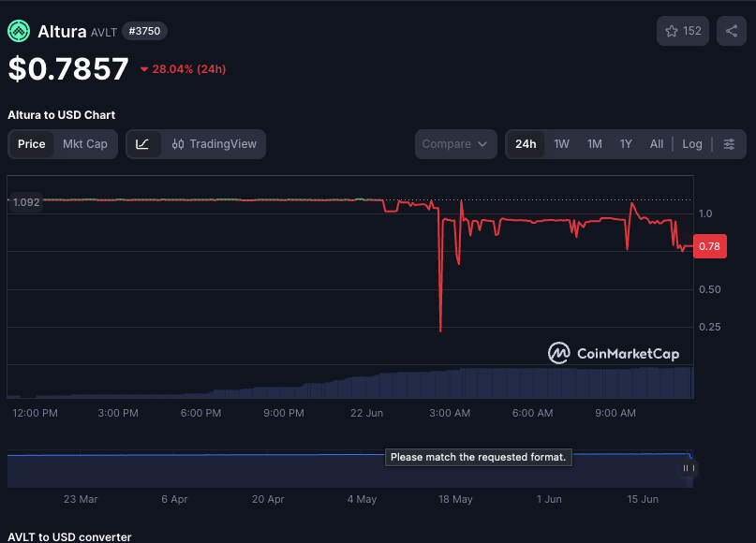756x543 pixels.
Task: Click the 15 Jun label on range navigator
Action: pyautogui.click(x=643, y=499)
